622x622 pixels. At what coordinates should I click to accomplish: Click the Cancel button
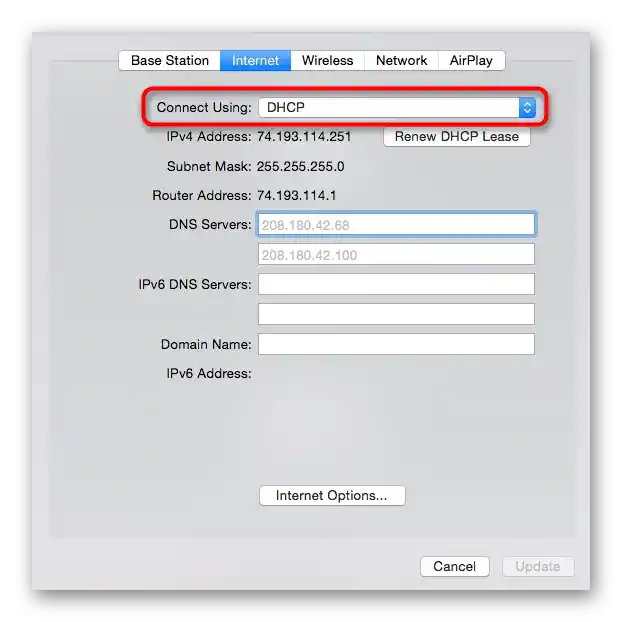[x=455, y=566]
